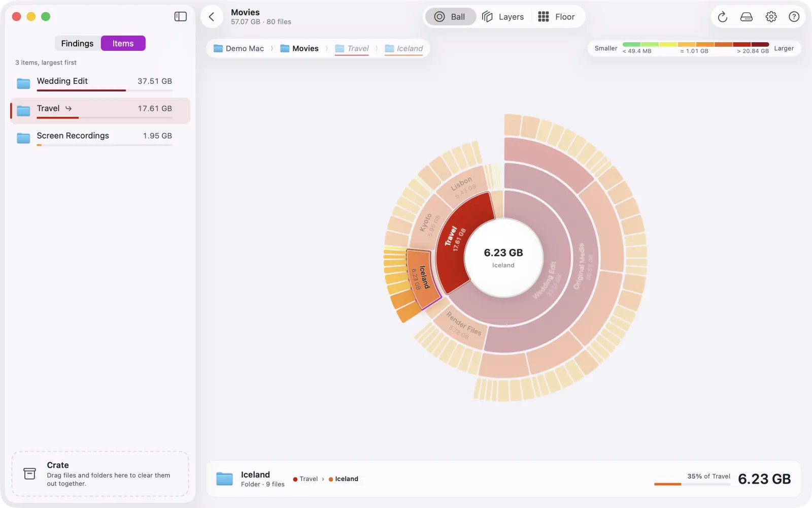Switch to Floor view
Viewport: 812px width, 508px height.
coord(556,17)
